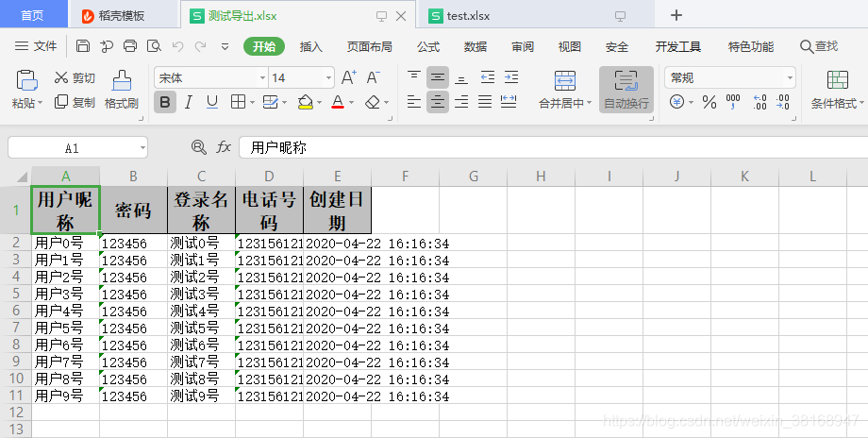Image resolution: width=868 pixels, height=438 pixels.
Task: Click the formula bar zoom magnifier icon
Action: tap(198, 146)
